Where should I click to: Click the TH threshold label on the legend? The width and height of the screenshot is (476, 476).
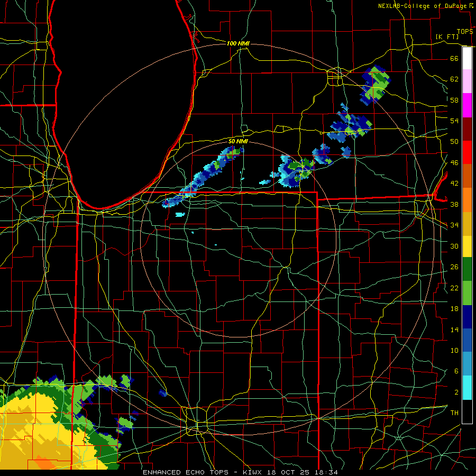click(454, 413)
